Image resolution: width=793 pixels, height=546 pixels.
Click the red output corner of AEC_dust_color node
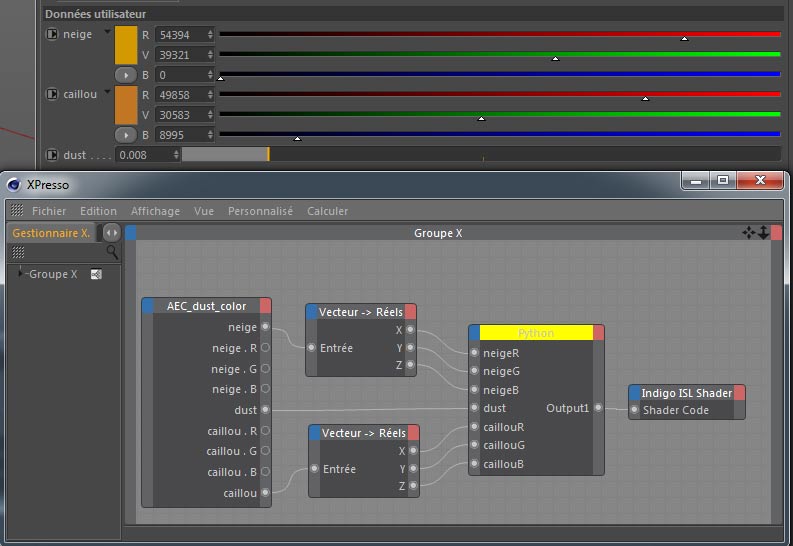(265, 306)
